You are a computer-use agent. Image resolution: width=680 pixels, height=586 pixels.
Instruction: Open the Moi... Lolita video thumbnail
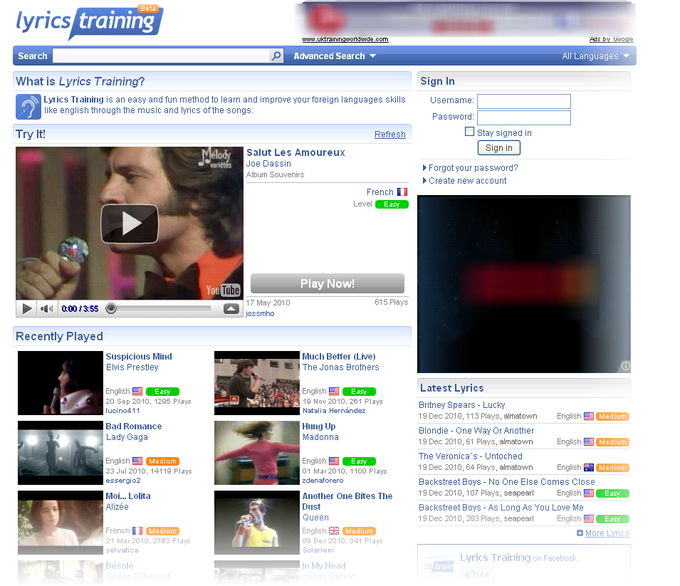click(60, 522)
